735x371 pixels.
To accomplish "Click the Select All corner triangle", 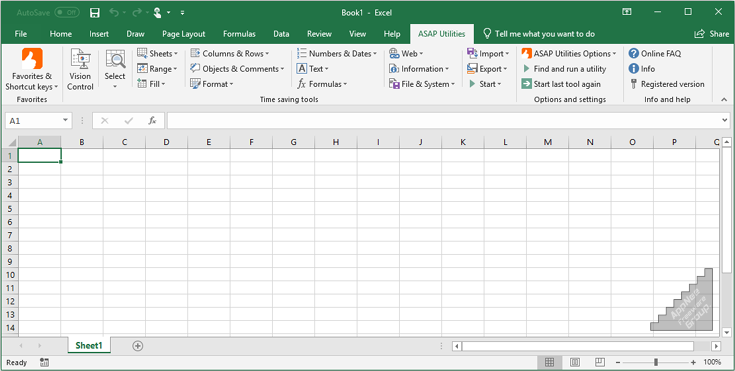I will pos(11,142).
